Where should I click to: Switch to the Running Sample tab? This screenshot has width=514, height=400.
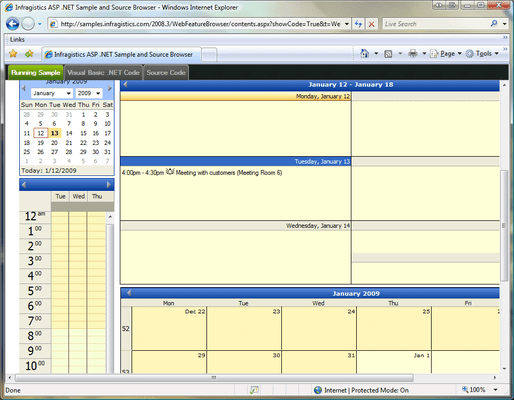[35, 73]
